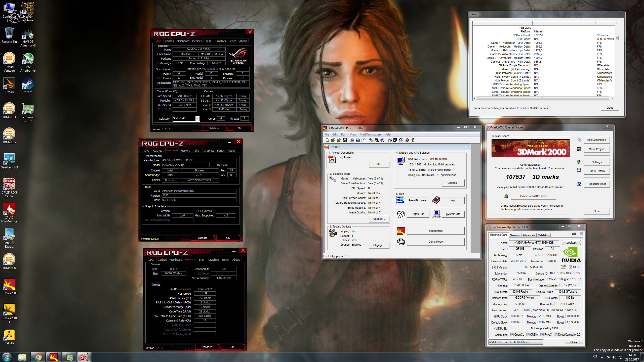Image resolution: width=644 pixels, height=362 pixels.
Task: Toggle CUDA checkbox in GPU-Z
Action: (x=528, y=335)
